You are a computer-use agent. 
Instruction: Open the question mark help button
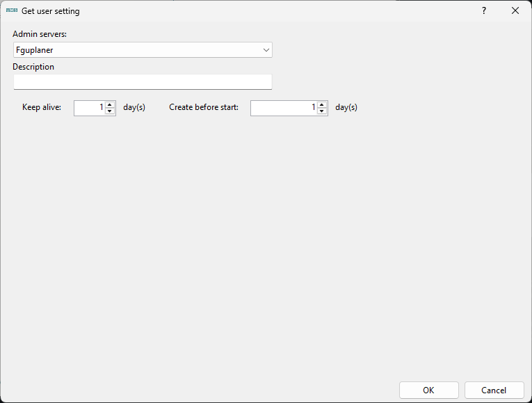coord(484,11)
